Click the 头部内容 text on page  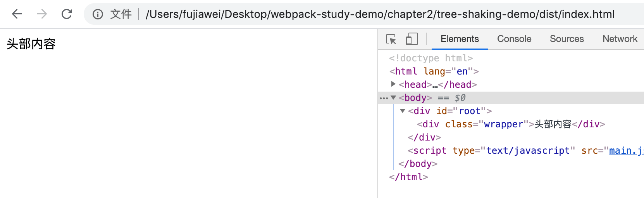pos(31,44)
